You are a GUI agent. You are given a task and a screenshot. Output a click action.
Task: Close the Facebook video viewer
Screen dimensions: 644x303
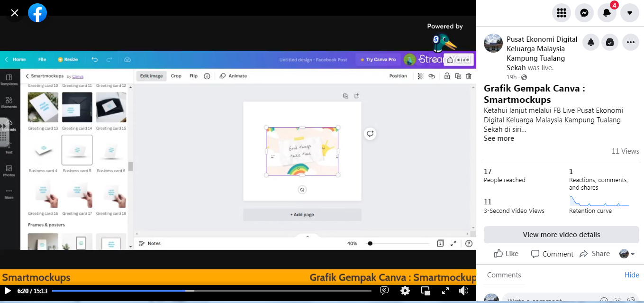pos(15,13)
